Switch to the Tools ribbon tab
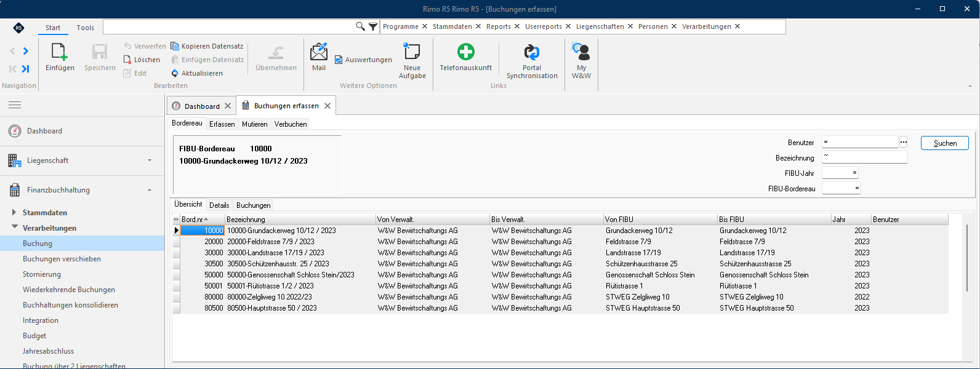Viewport: 980px width, 369px height. 86,28
